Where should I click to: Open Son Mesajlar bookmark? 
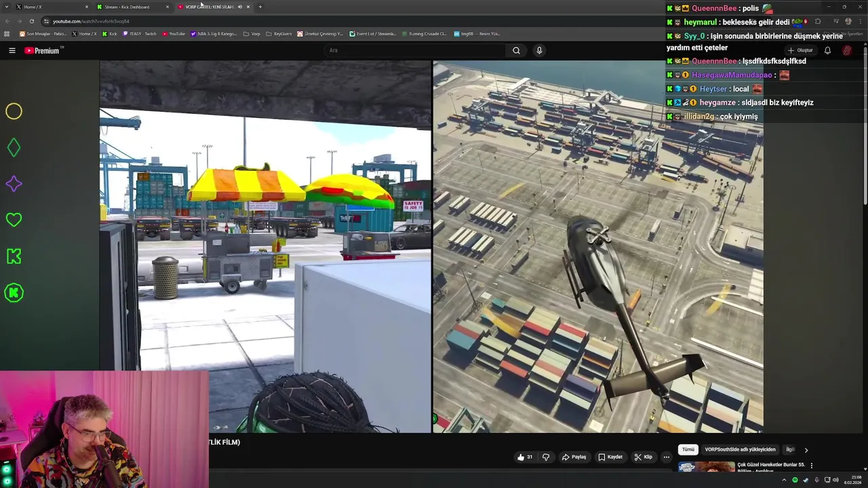pos(43,33)
